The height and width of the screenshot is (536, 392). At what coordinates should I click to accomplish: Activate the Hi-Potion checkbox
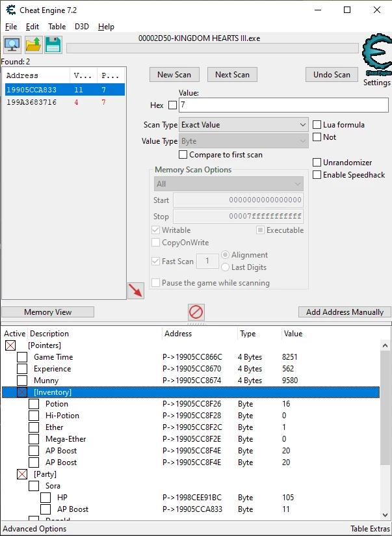34,416
